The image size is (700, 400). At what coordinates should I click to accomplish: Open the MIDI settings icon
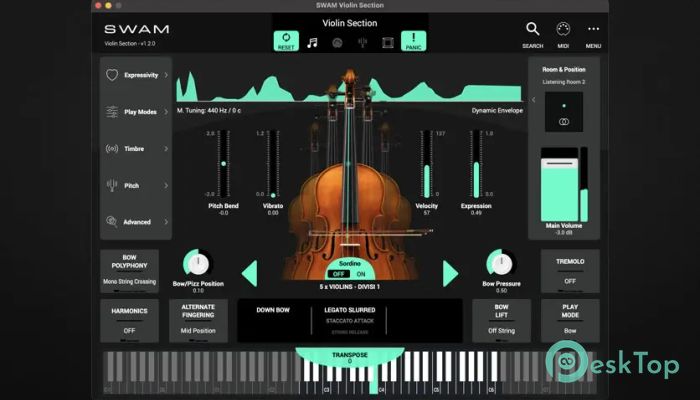(x=563, y=33)
